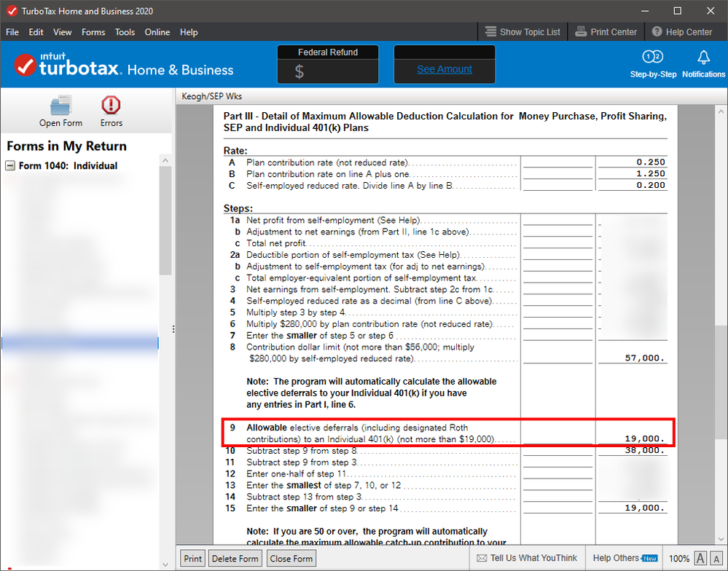The height and width of the screenshot is (571, 728).
Task: Click the Forms in My Return heading
Action: (x=66, y=146)
